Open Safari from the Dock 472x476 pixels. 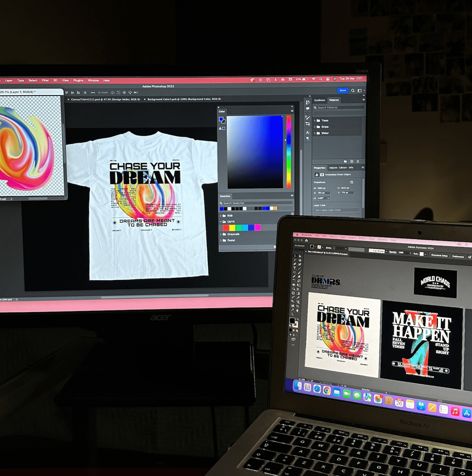(x=317, y=389)
